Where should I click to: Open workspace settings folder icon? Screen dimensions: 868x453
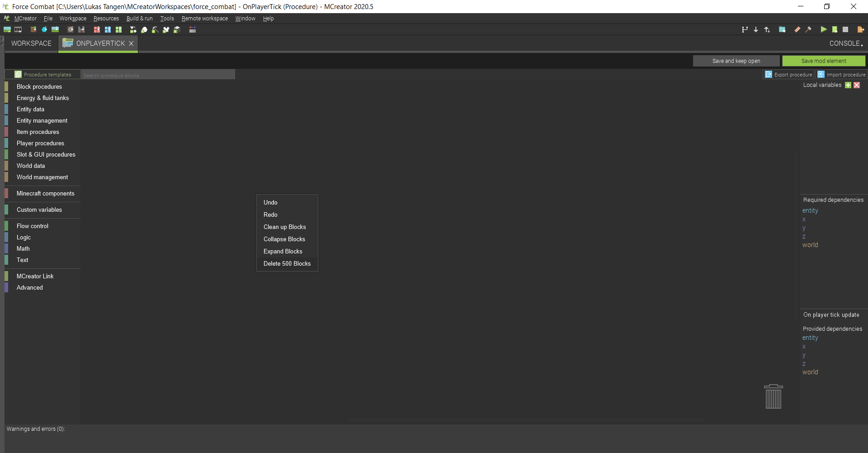tap(783, 29)
